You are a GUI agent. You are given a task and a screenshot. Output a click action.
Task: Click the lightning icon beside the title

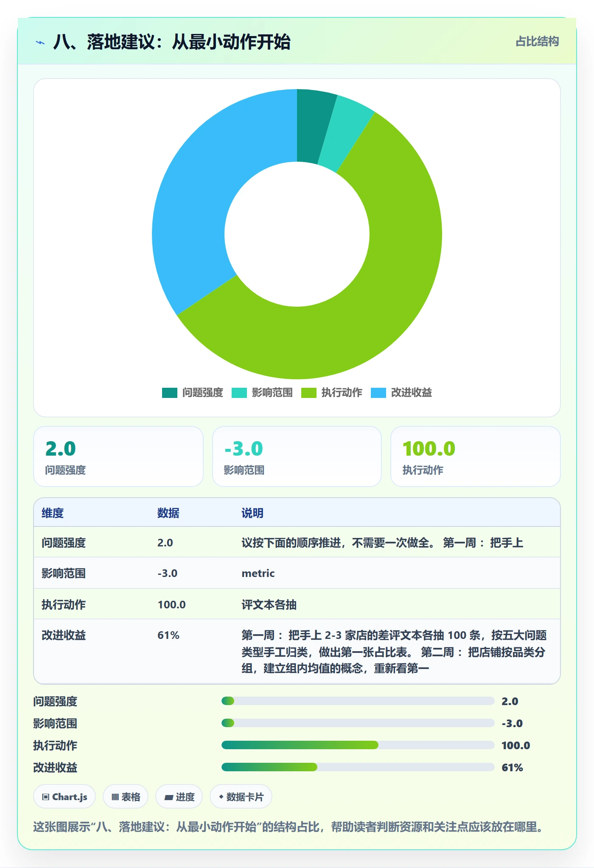pyautogui.click(x=40, y=42)
